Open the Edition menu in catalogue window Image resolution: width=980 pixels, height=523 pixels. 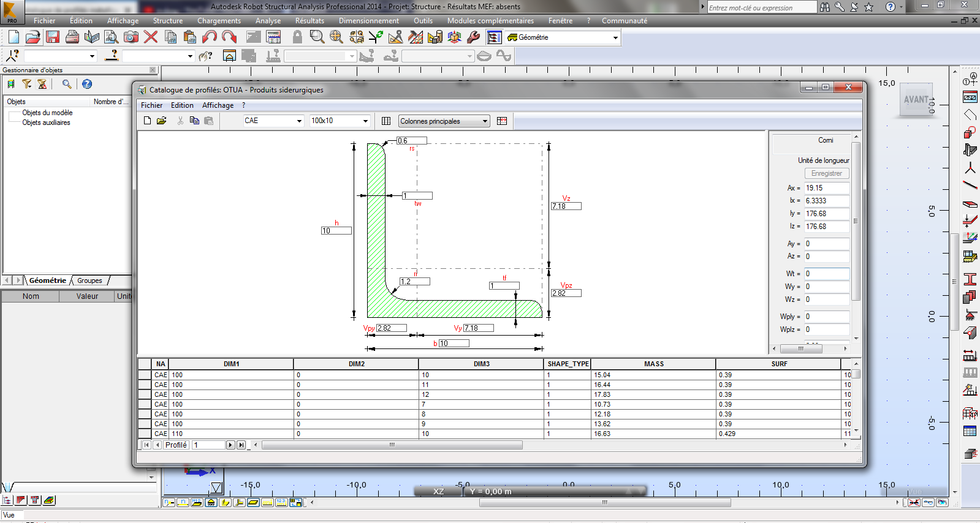(x=182, y=105)
